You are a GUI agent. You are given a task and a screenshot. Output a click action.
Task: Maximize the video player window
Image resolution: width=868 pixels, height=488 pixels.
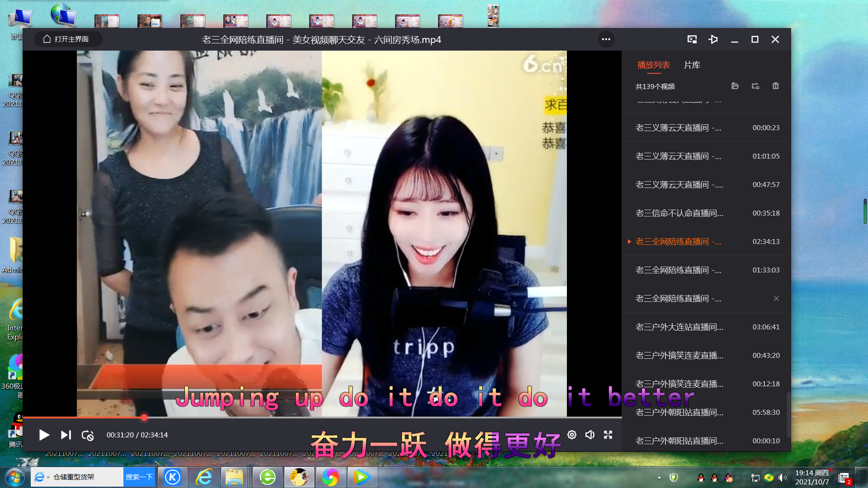coord(755,39)
